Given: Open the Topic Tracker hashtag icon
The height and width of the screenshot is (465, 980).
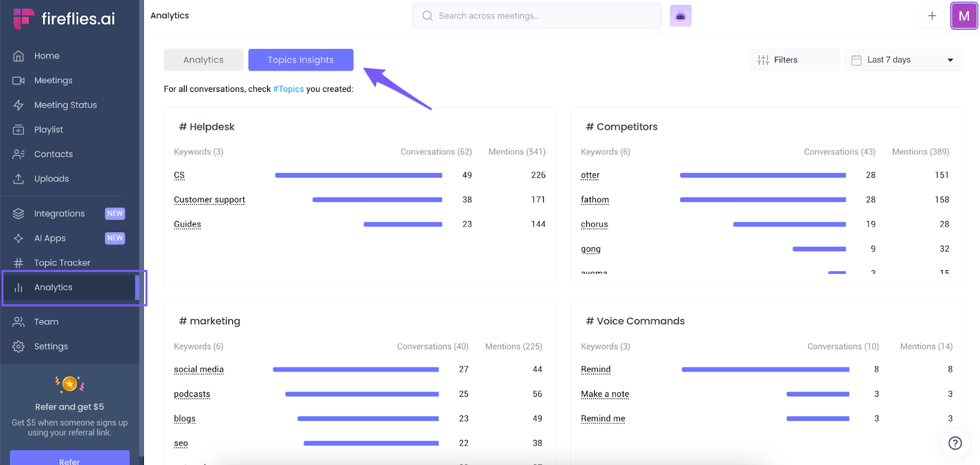Looking at the screenshot, I should click(x=18, y=262).
